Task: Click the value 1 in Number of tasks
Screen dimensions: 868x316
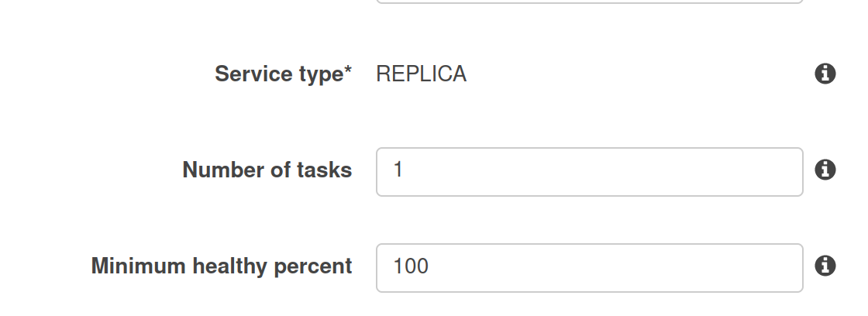Action: [398, 170]
